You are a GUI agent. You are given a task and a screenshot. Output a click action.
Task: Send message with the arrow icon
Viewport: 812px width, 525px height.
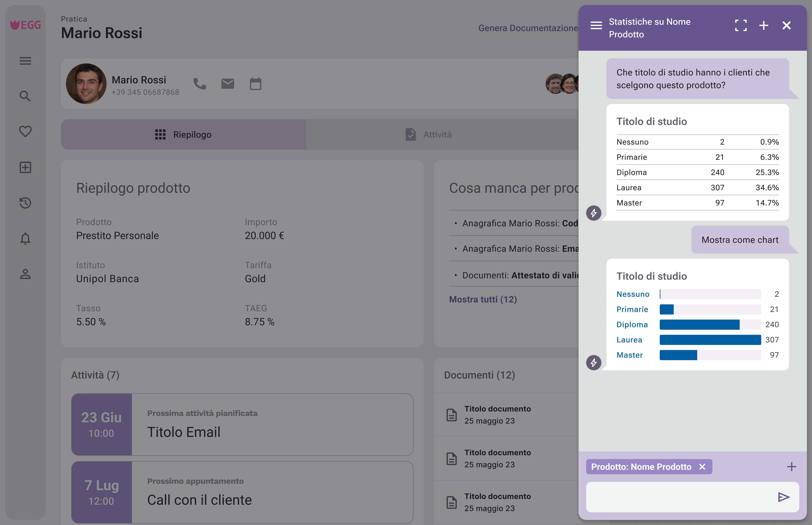pos(783,497)
